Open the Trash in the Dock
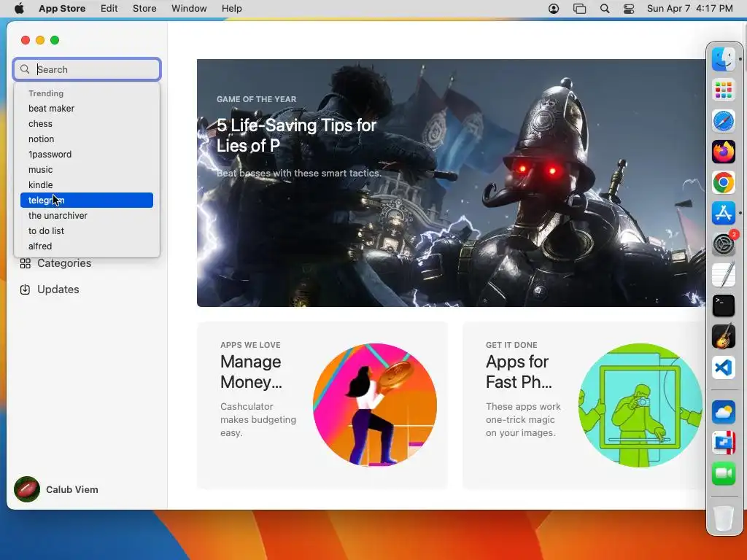Image resolution: width=747 pixels, height=560 pixels. [x=723, y=518]
